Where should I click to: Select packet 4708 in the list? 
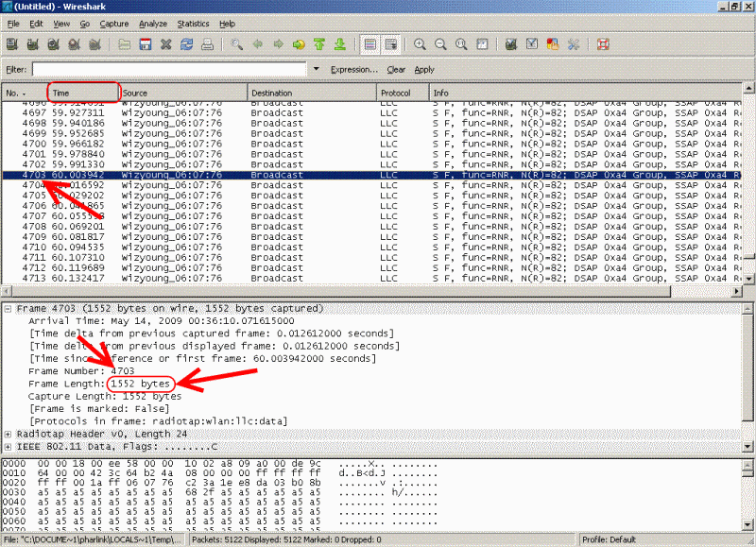point(371,227)
